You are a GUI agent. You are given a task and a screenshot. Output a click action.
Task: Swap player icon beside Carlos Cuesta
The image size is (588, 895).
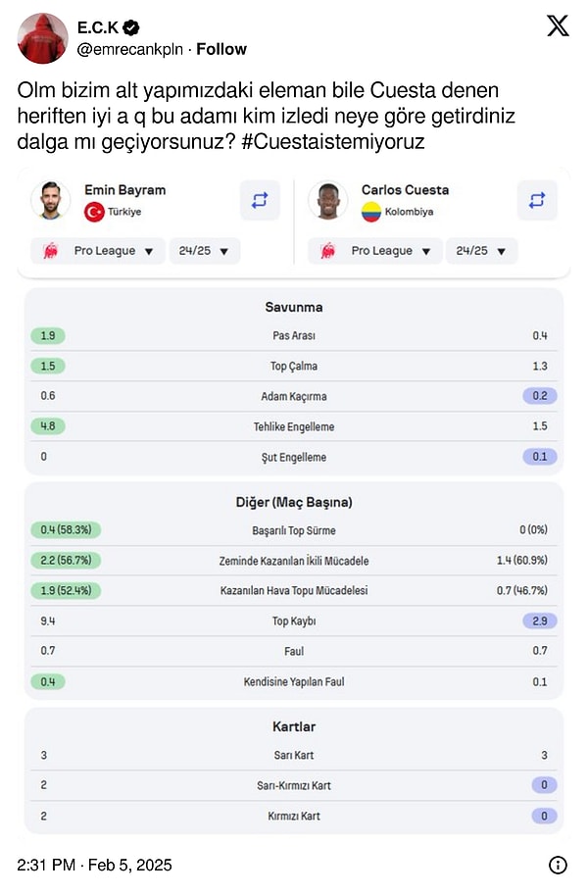click(x=537, y=200)
